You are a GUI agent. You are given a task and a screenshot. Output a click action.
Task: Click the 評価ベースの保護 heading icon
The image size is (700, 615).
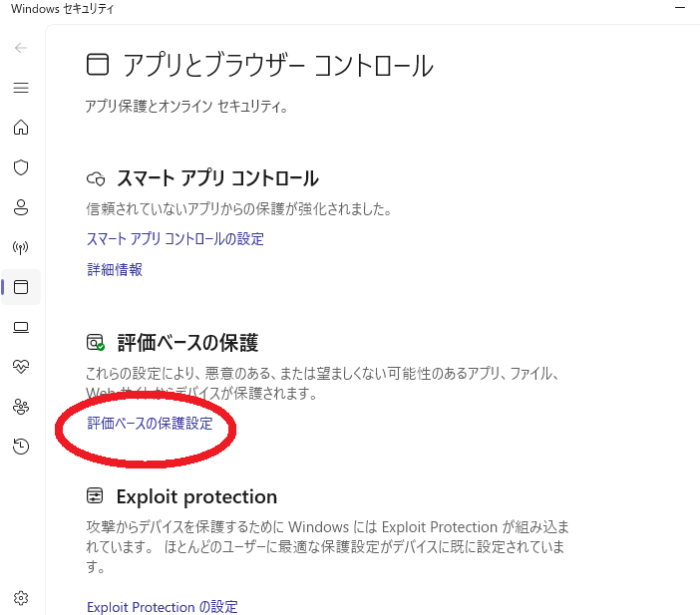(96, 343)
